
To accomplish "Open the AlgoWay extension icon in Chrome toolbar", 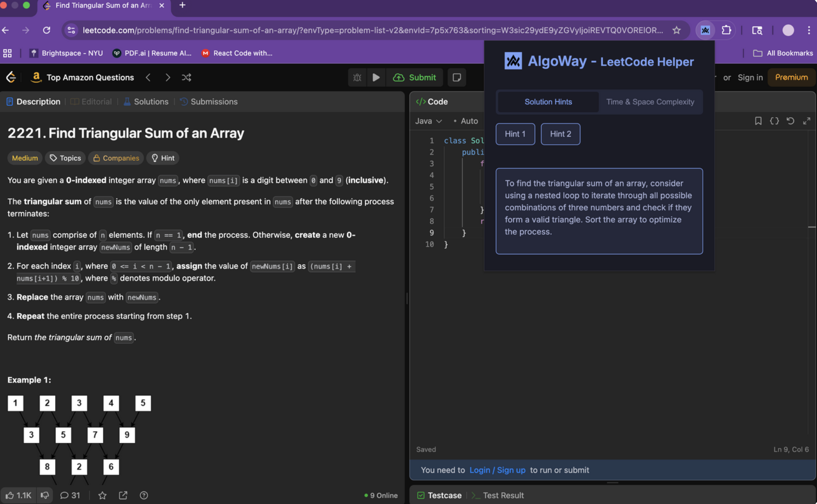I will pos(705,30).
